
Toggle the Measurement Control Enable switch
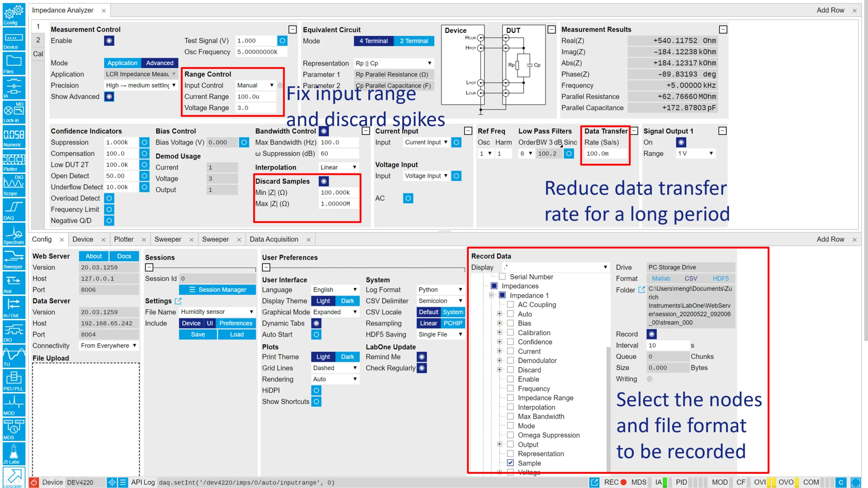coord(109,41)
